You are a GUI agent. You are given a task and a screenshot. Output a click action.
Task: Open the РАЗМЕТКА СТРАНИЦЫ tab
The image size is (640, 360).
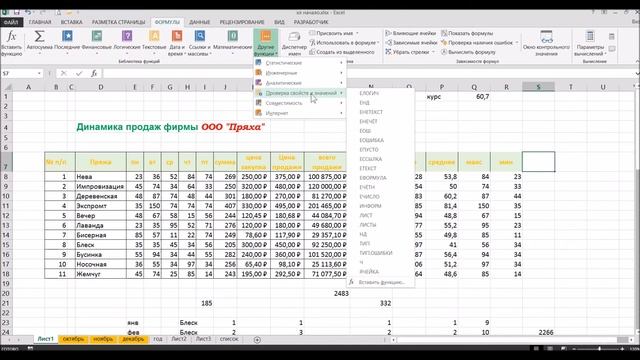(x=118, y=22)
